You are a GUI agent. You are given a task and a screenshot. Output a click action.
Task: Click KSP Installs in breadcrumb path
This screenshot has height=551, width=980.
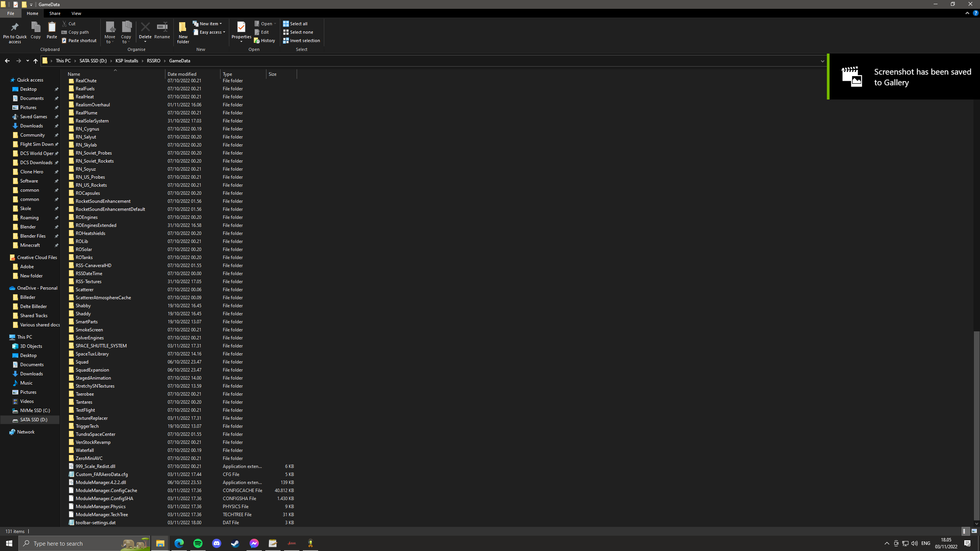coord(127,61)
